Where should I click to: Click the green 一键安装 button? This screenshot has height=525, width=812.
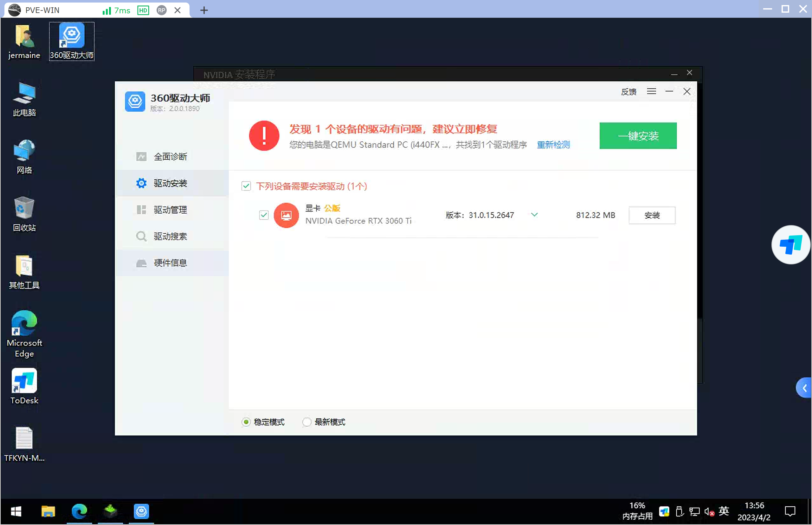click(x=638, y=136)
